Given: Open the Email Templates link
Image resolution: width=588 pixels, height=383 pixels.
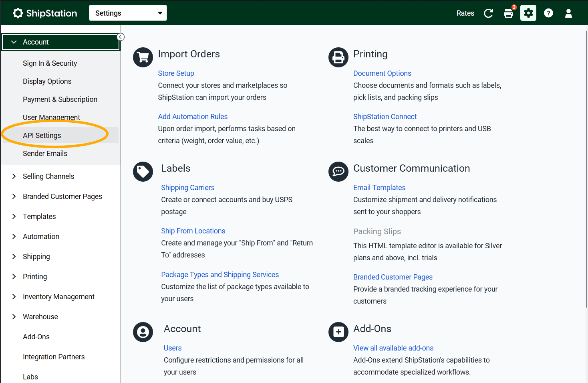Looking at the screenshot, I should (379, 188).
